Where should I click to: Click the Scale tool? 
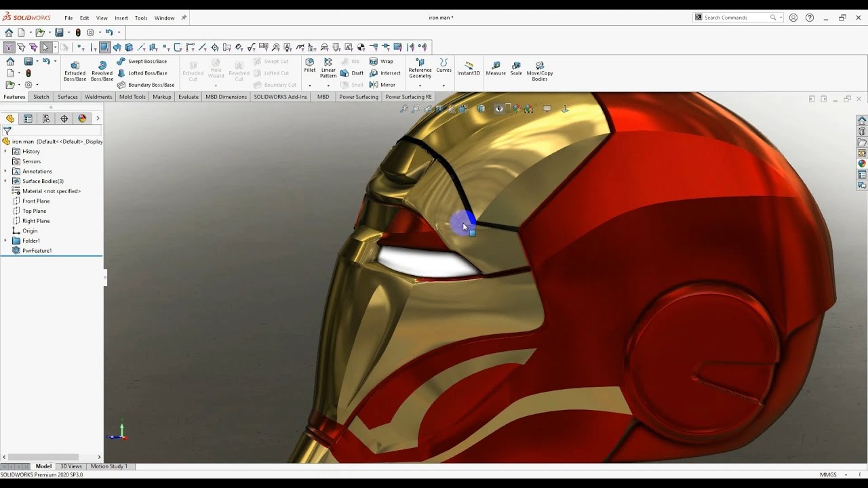[516, 68]
